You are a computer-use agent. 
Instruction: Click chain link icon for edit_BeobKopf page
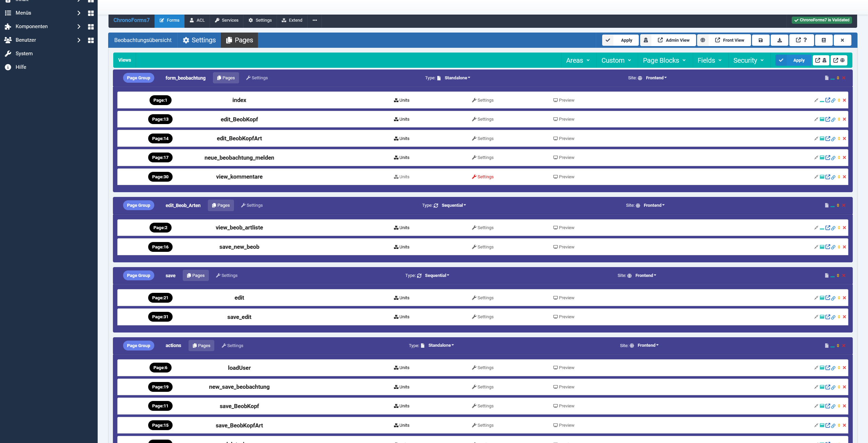[833, 120]
